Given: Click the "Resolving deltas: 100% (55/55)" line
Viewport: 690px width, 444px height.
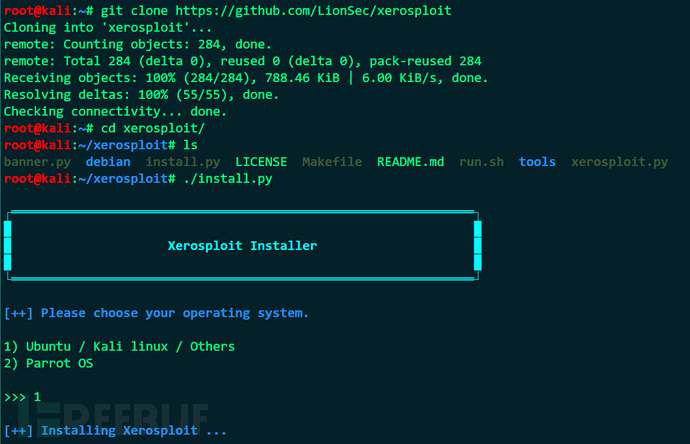Looking at the screenshot, I should pos(141,95).
